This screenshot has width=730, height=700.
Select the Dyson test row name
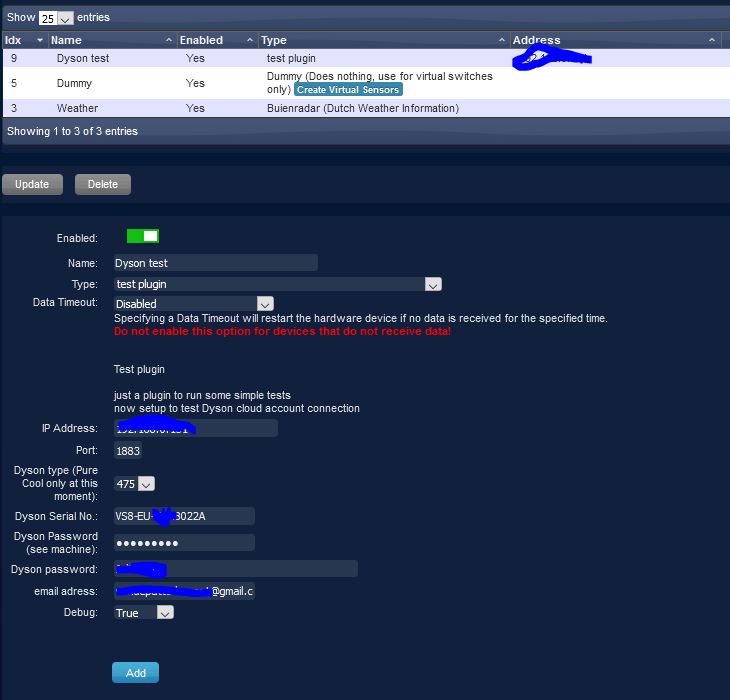(83, 58)
